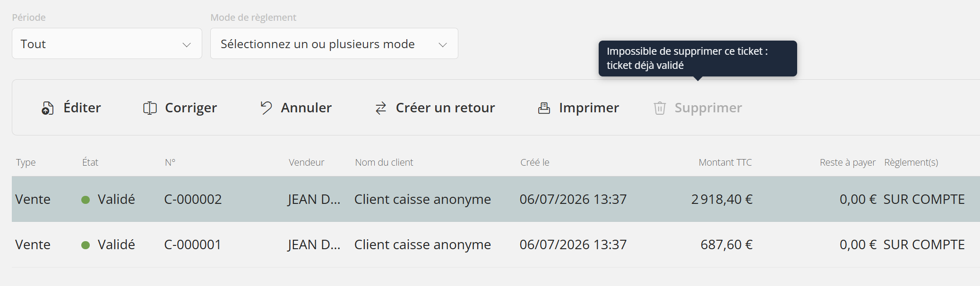Click Validé in the C-000002 row
The width and height of the screenshot is (980, 286).
(x=116, y=199)
